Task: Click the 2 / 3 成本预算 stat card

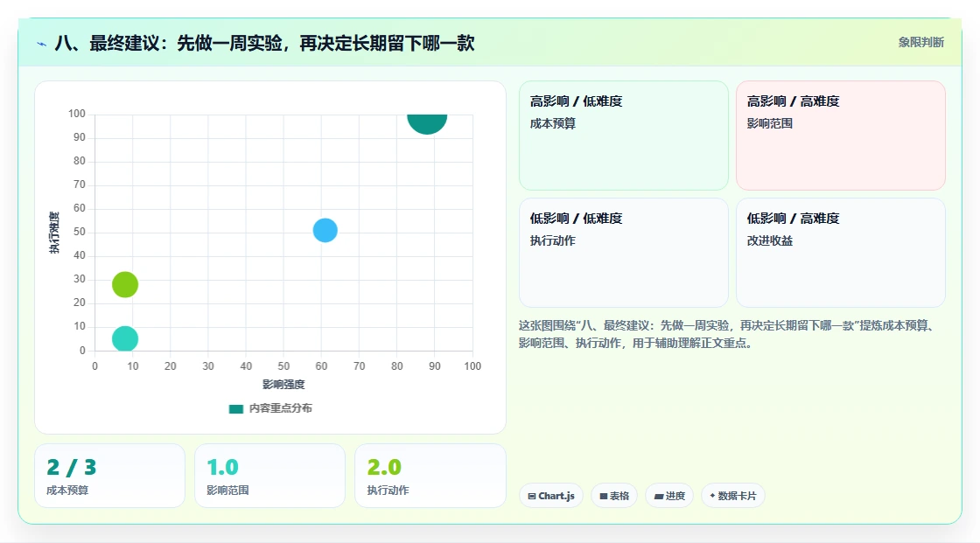Action: pyautogui.click(x=110, y=476)
